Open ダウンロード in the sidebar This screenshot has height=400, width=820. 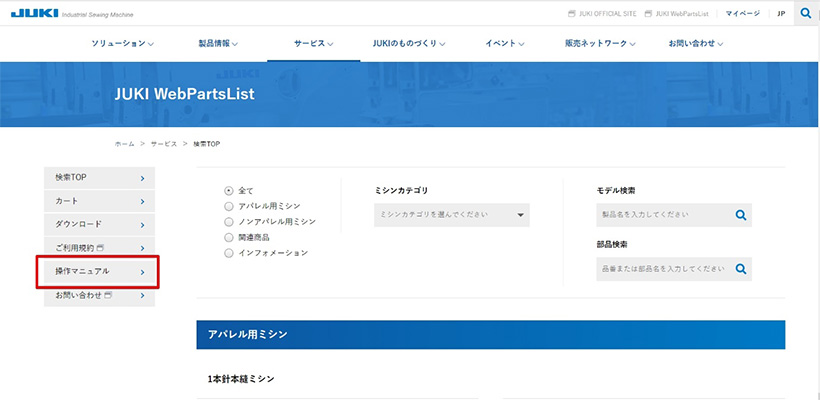point(99,224)
